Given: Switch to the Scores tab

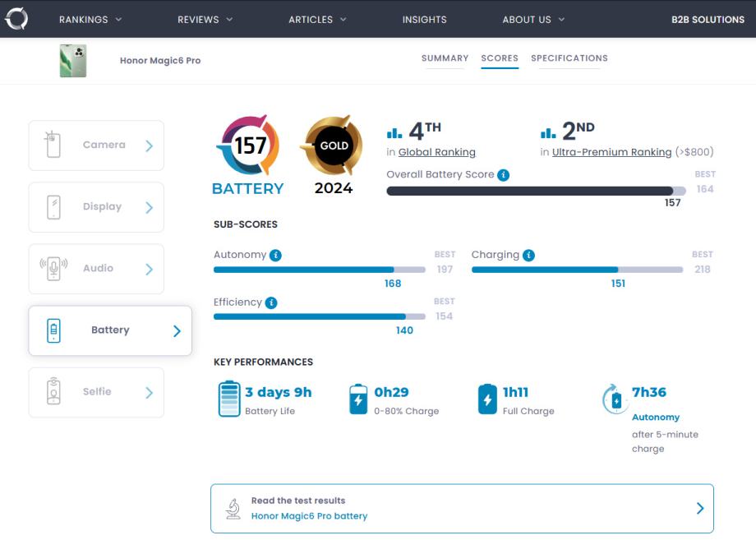Looking at the screenshot, I should 500,58.
